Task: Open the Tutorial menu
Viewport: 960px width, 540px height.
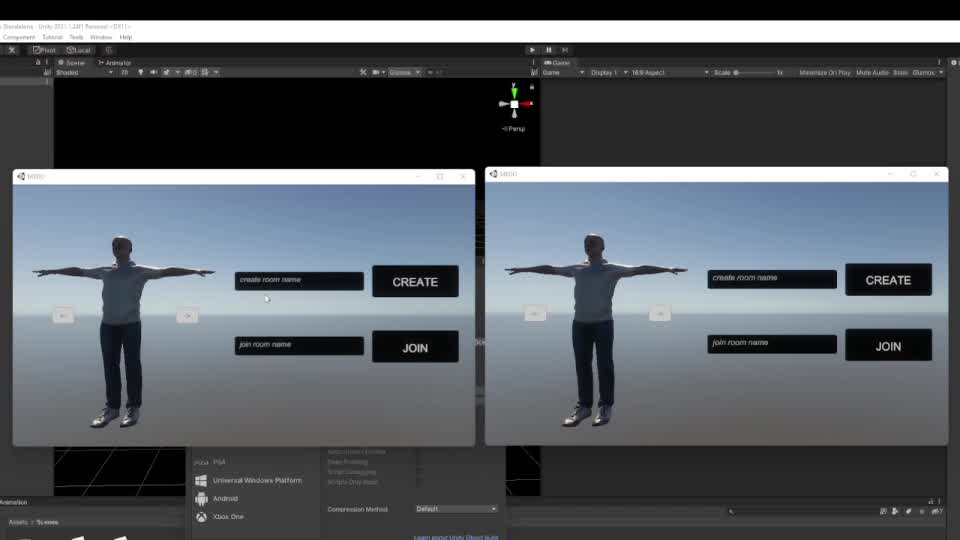Action: 52,37
